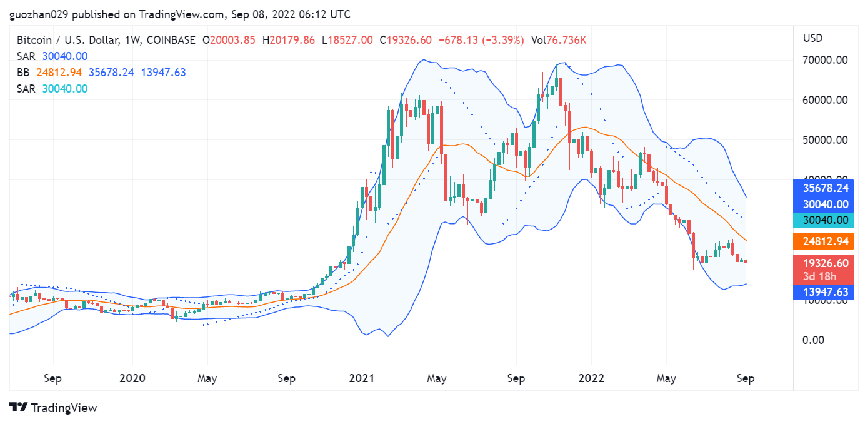Click the 70000.00 price axis tick

pos(825,60)
